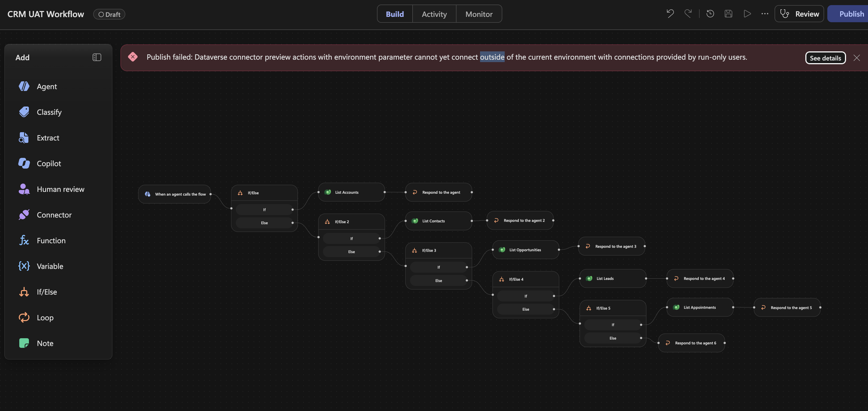The height and width of the screenshot is (411, 868).
Task: Choose the Connector plug icon
Action: coord(24,215)
